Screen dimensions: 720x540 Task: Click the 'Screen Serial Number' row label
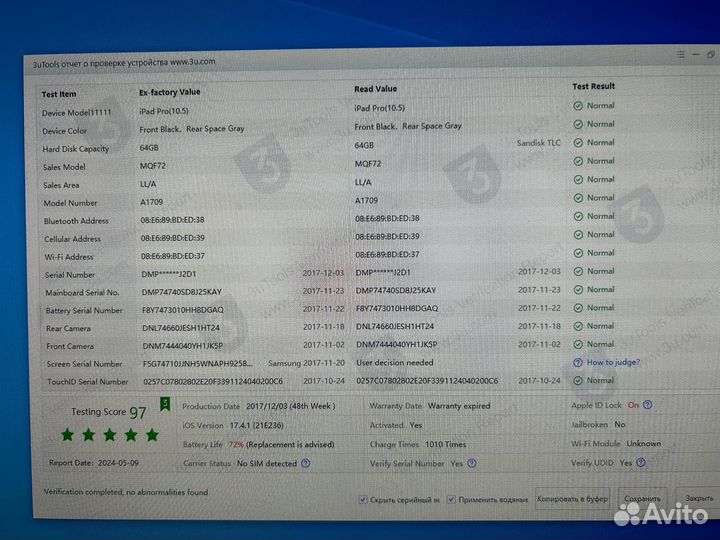point(84,364)
